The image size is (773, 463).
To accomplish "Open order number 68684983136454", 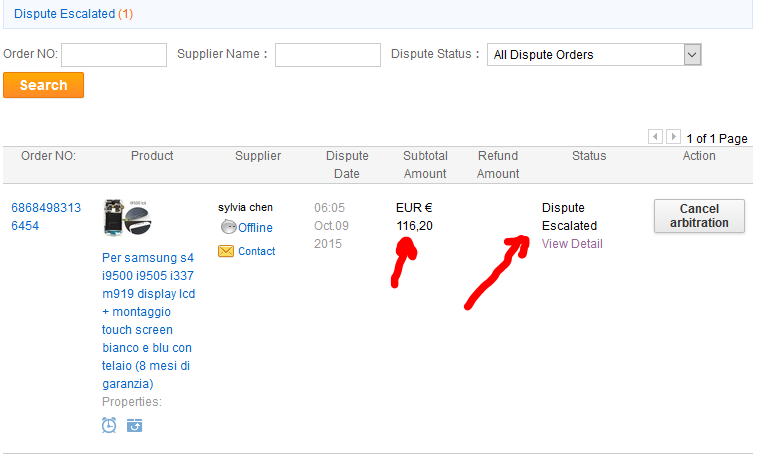I will click(x=46, y=216).
